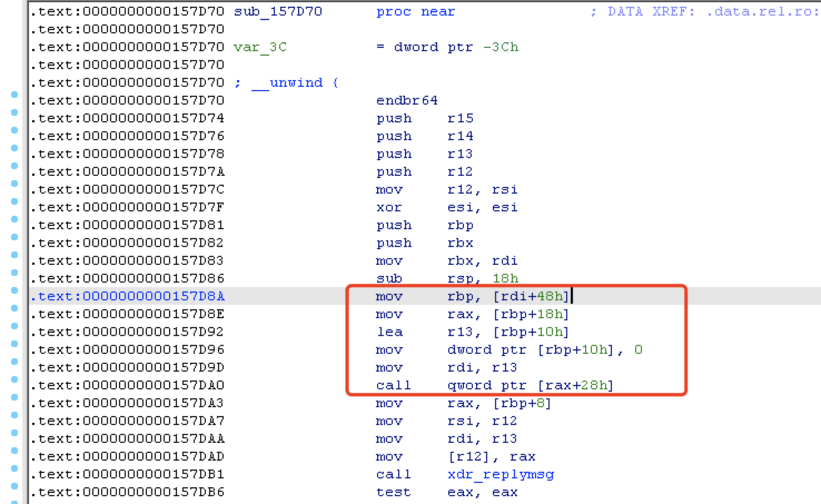821x504 pixels.
Task: Click the dword ptr -3Ch variable definition
Action: [x=456, y=47]
